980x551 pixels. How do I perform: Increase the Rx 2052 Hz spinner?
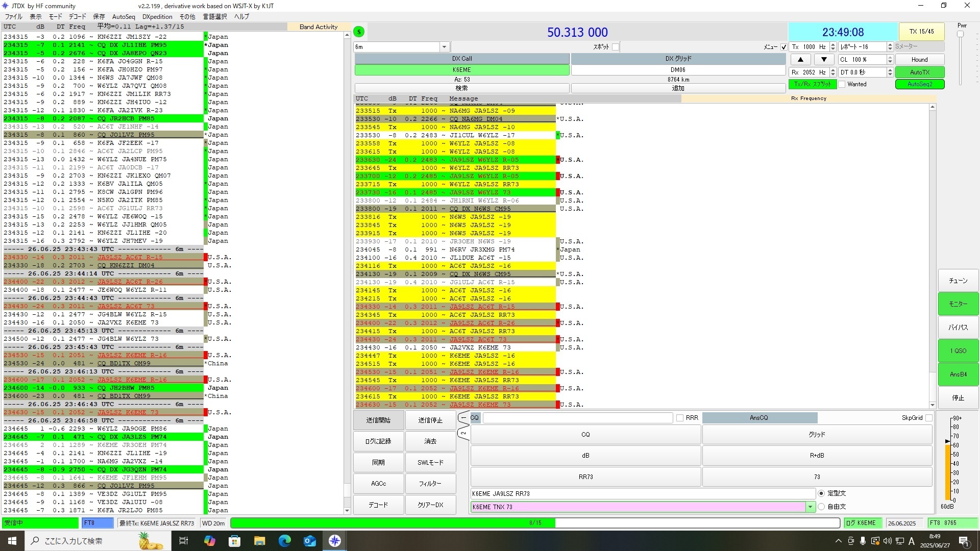[833, 70]
